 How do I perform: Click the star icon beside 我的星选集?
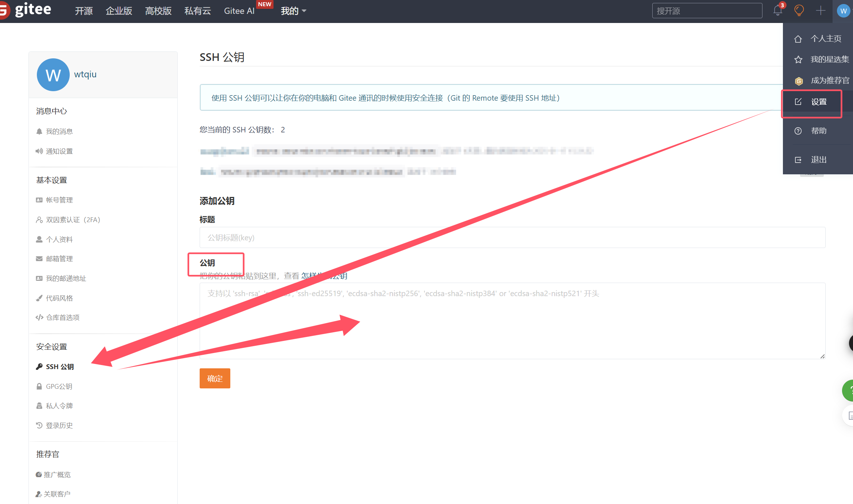point(798,59)
